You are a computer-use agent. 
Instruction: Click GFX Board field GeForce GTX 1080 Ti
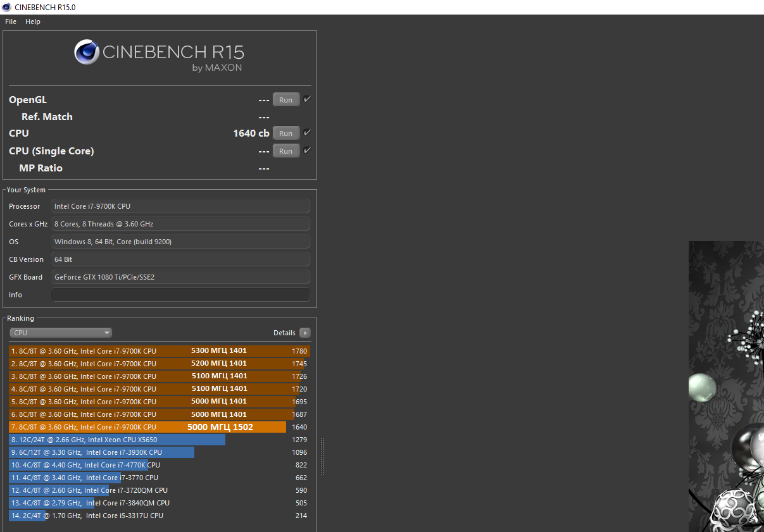[x=181, y=277]
